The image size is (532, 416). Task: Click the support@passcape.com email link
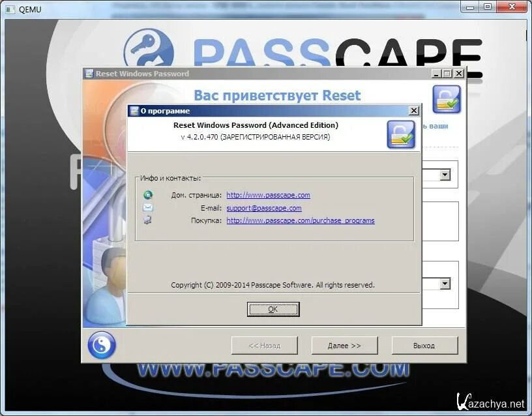[264, 208]
